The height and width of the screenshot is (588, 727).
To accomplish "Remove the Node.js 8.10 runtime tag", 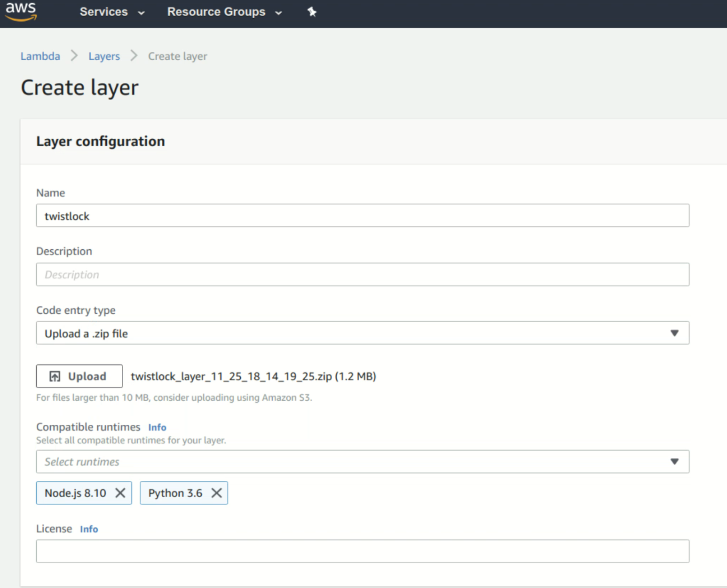I will click(x=120, y=493).
